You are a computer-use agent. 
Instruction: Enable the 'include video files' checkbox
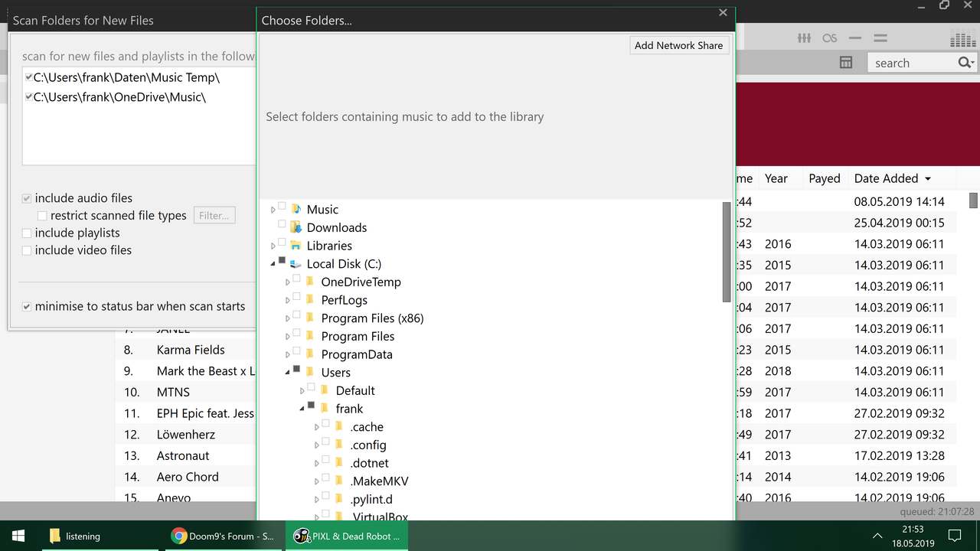pyautogui.click(x=25, y=250)
